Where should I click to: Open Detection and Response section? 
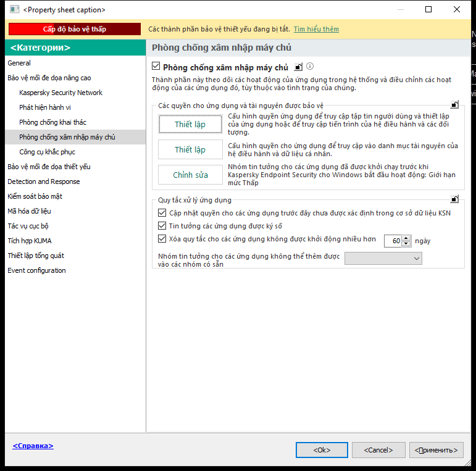tap(75, 181)
